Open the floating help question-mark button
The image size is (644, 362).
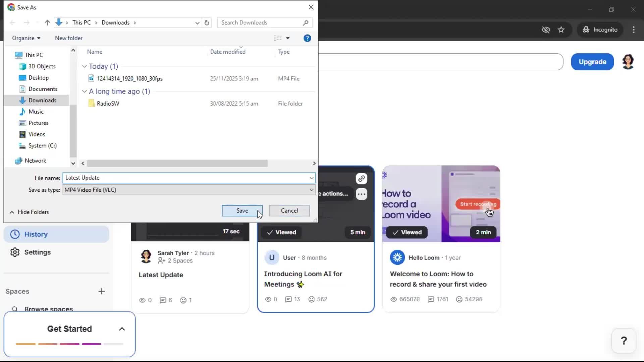[x=623, y=341]
